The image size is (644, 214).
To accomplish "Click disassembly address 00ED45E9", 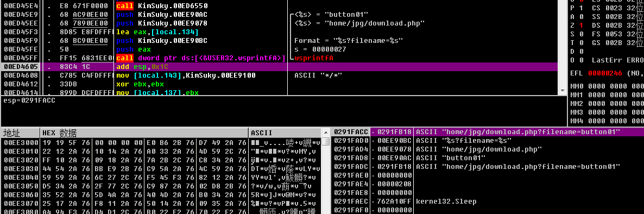I will point(21,15).
